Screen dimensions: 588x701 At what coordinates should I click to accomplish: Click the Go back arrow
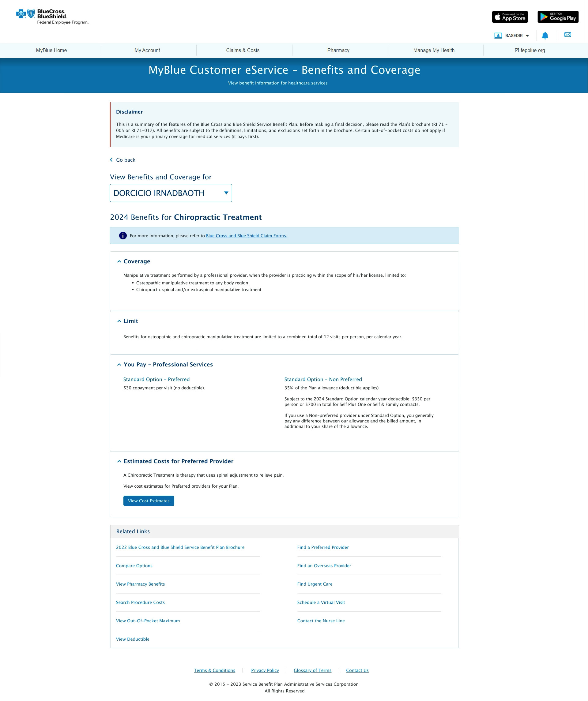pos(111,160)
